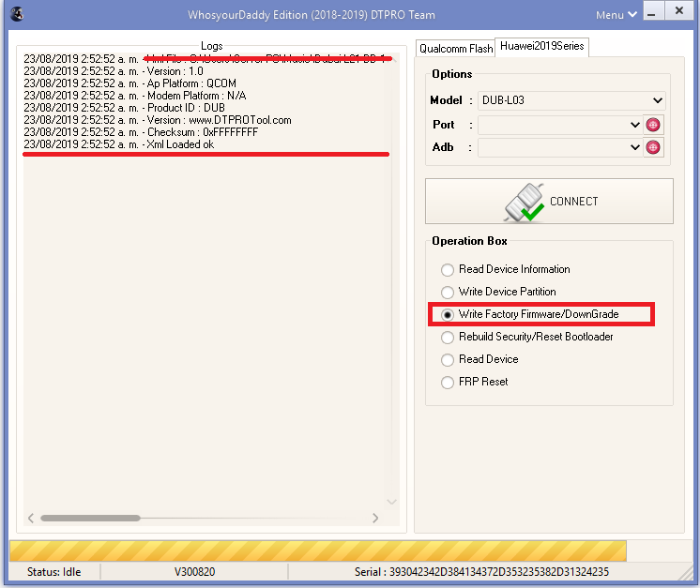Click the 'Modem Platform : N/A' log line

135,96
